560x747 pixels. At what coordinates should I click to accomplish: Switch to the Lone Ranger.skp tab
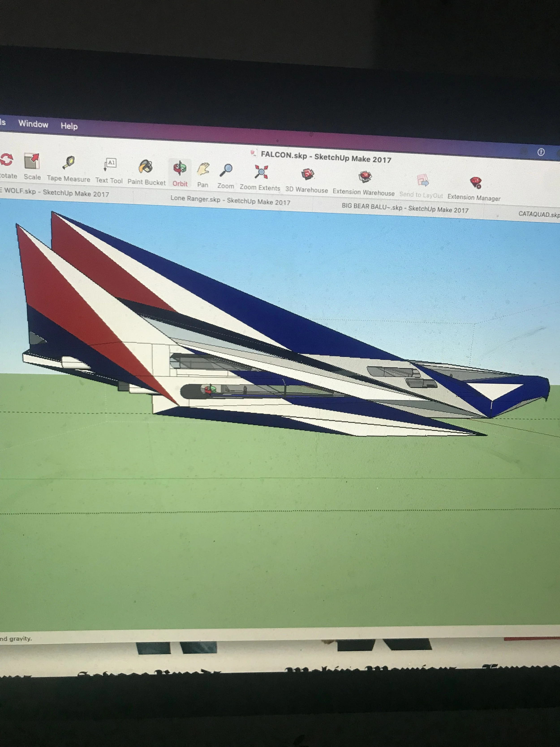(230, 200)
